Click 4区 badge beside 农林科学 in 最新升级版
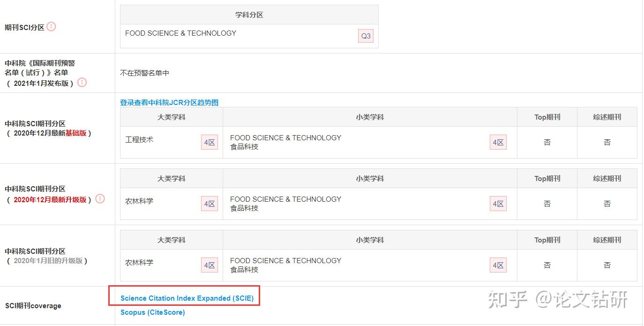The height and width of the screenshot is (326, 644). (x=210, y=204)
